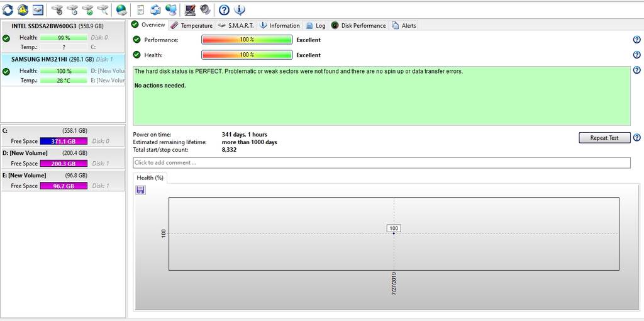
Task: Click the 7/27/2019 date label on chart
Action: [x=394, y=284]
